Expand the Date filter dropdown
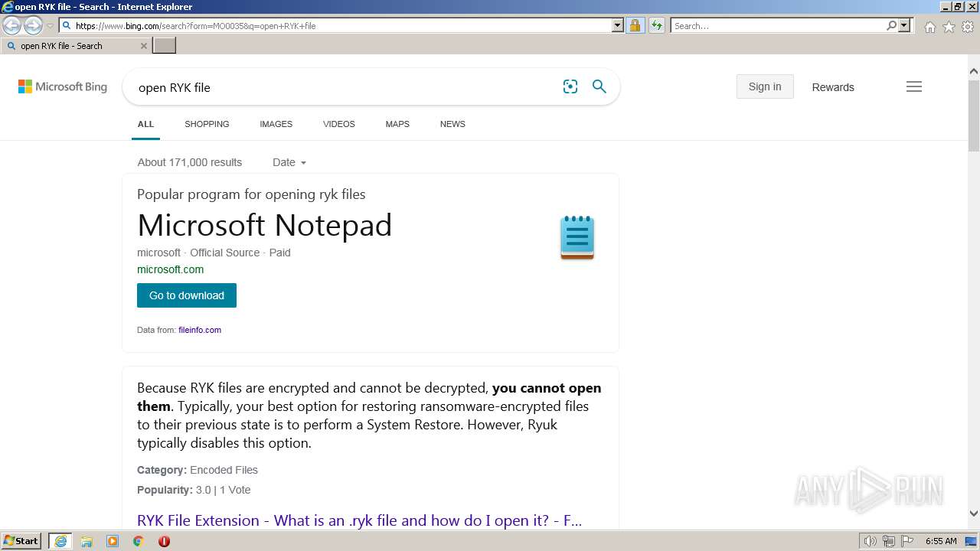 (289, 162)
